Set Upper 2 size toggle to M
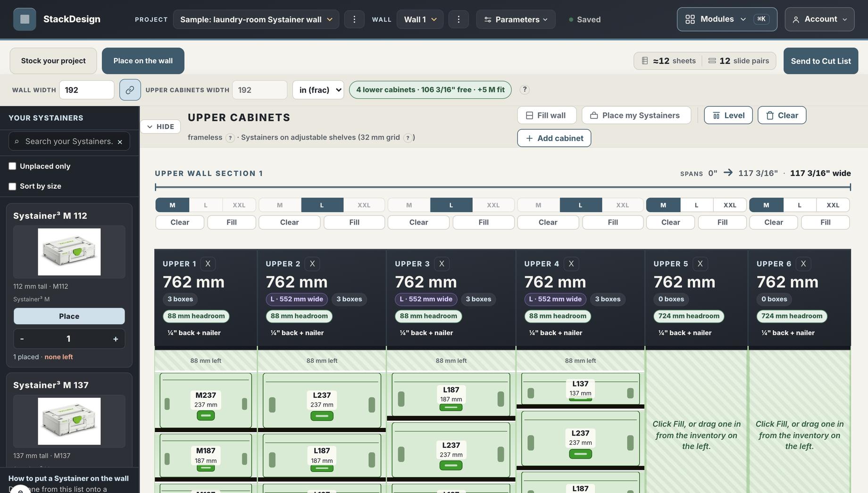The image size is (868, 493). point(280,205)
